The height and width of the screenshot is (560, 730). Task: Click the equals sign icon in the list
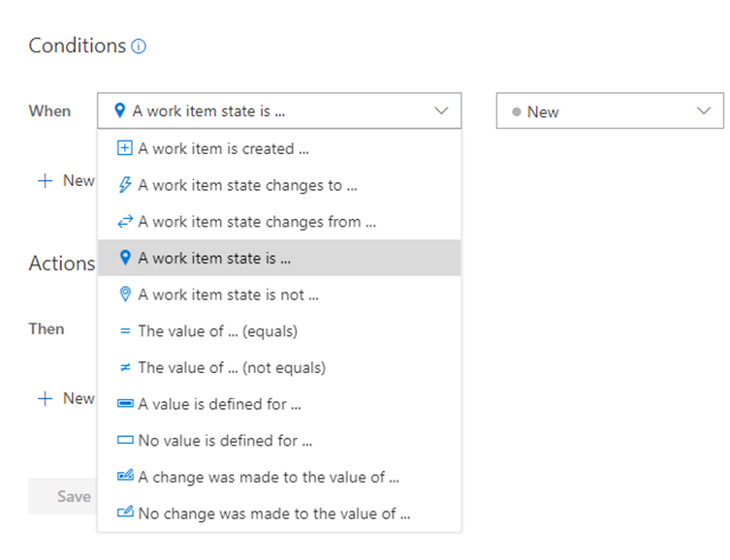[x=124, y=331]
